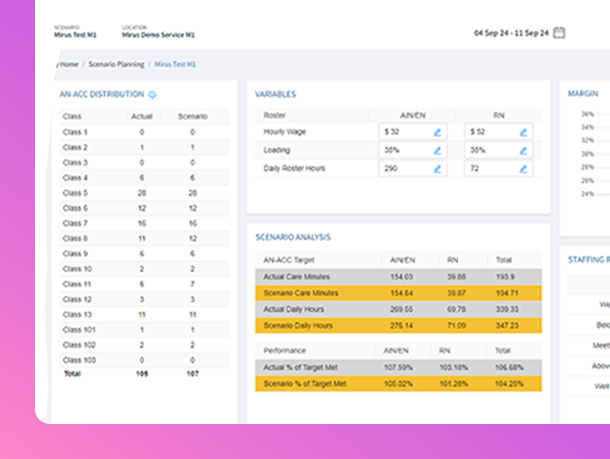Edit AIN/EN loading pencil icon

pyautogui.click(x=437, y=151)
